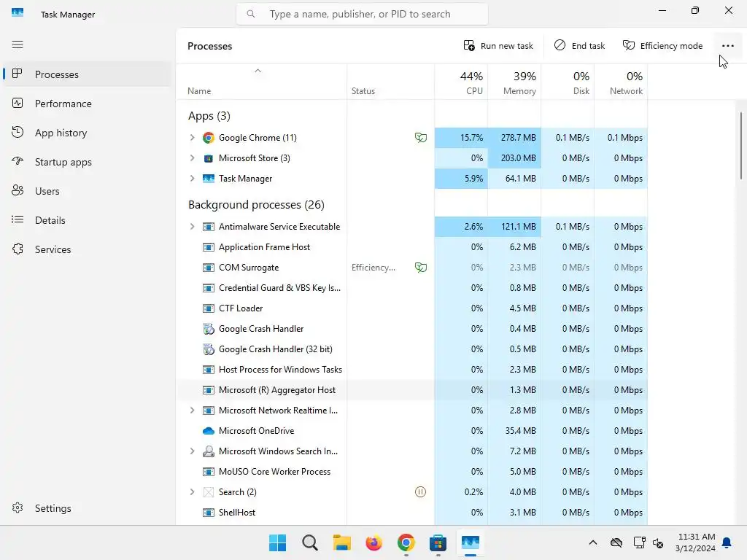Click the Run new task button
Screen dimensions: 747x560
498,46
